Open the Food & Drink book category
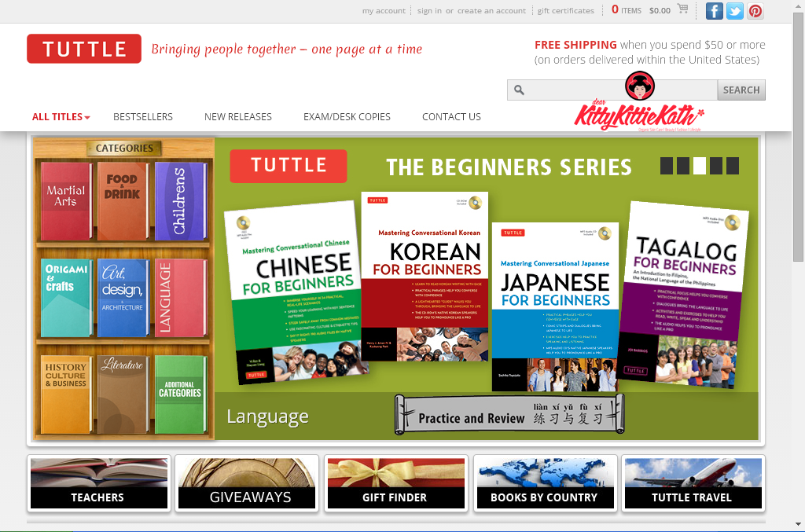This screenshot has height=532, width=805. pos(123,201)
